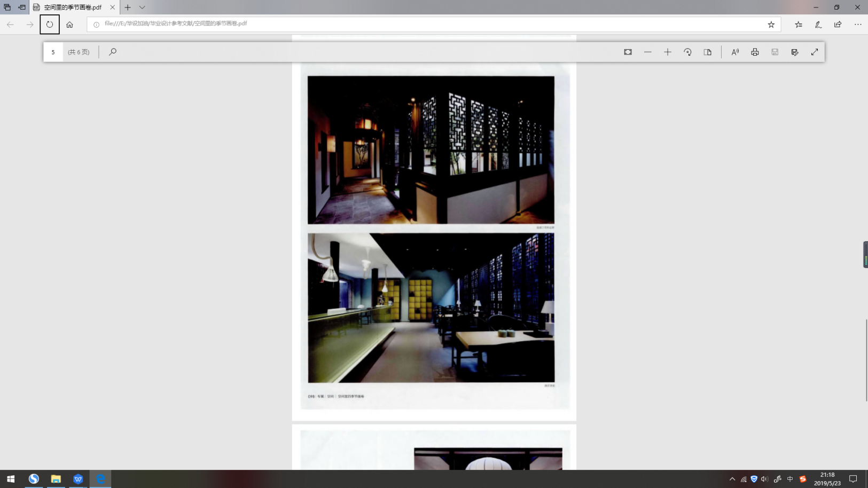The image size is (868, 488).
Task: Open clock and calendar showing 21:18
Action: pyautogui.click(x=827, y=479)
